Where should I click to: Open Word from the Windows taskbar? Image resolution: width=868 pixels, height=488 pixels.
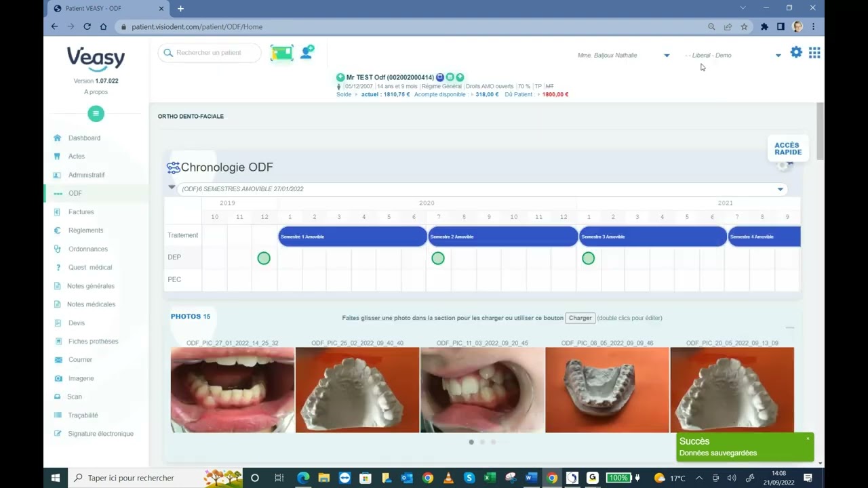[531, 478]
